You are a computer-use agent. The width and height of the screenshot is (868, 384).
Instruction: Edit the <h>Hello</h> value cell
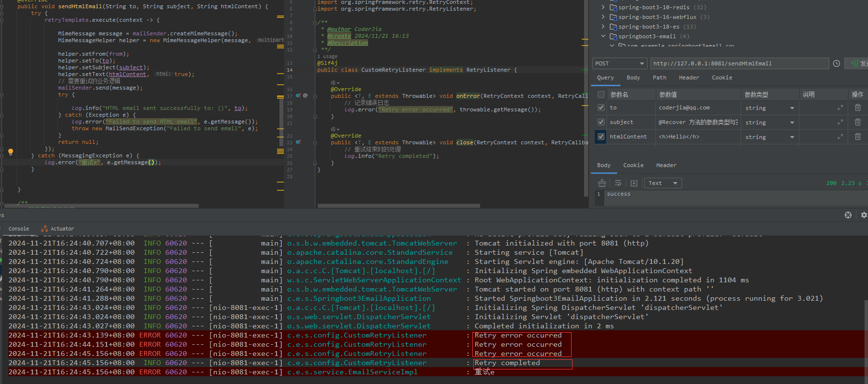(x=697, y=137)
